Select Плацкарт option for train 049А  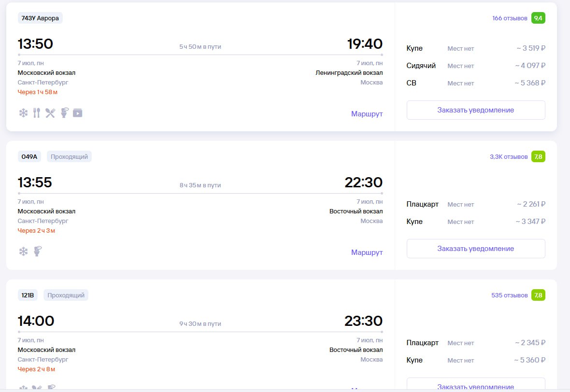click(475, 204)
